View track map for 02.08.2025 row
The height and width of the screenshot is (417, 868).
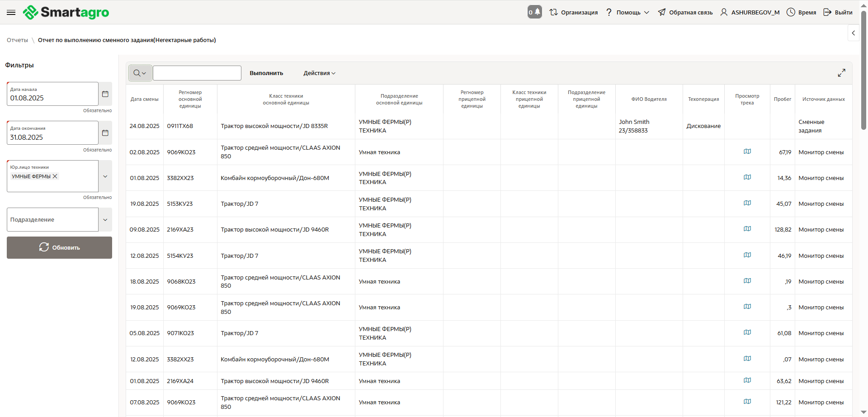(747, 152)
